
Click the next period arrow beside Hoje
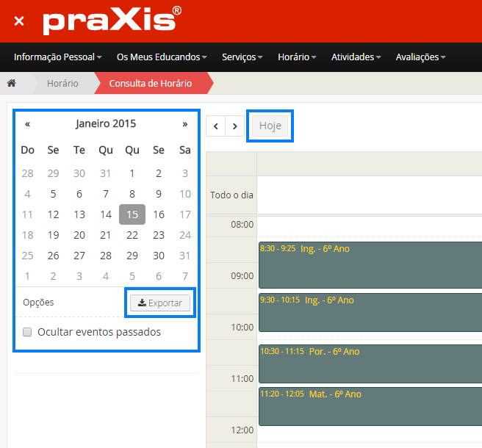point(234,126)
